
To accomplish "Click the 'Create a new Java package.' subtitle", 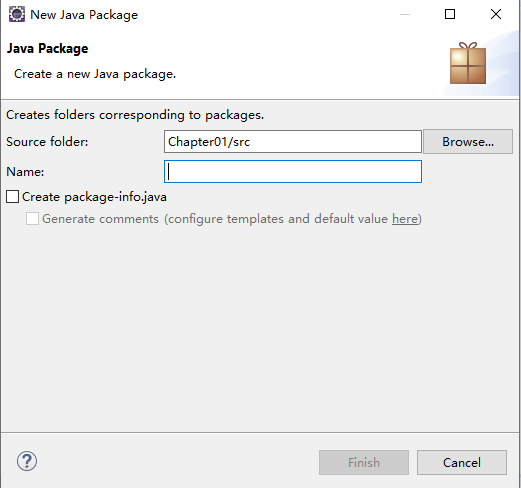I will click(x=95, y=74).
